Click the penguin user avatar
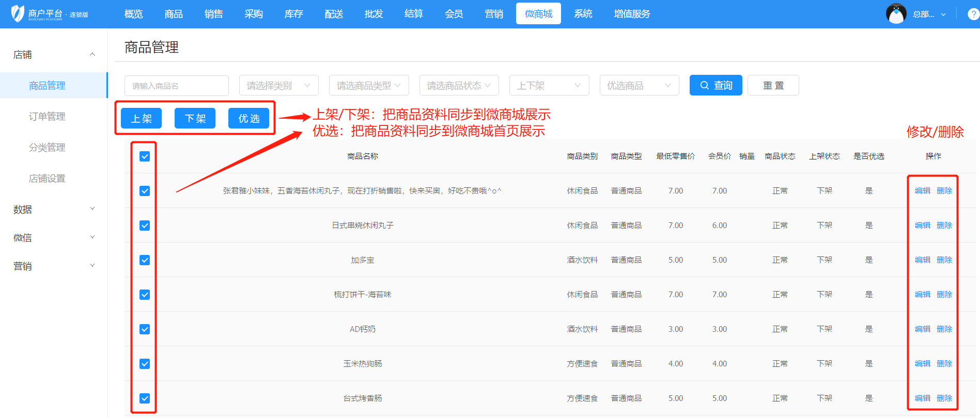The width and height of the screenshot is (980, 418). click(x=896, y=14)
